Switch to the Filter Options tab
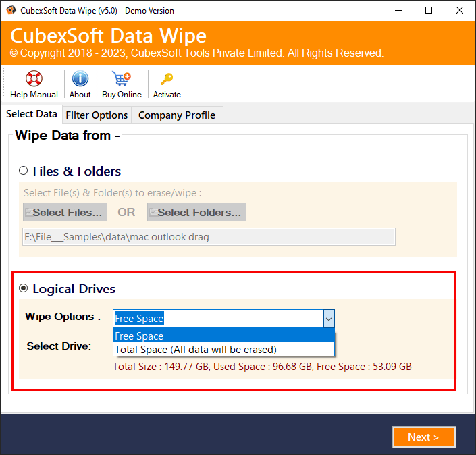This screenshot has height=455, width=476. pos(97,115)
